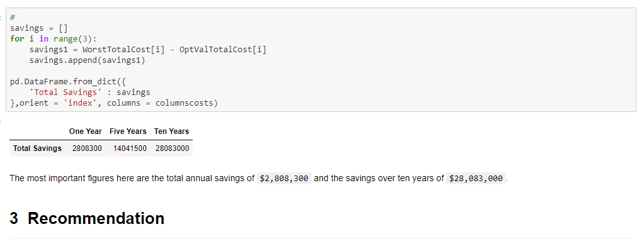Click the 'Total Savings' row label
Viewport: 644px width, 251px height.
[37, 148]
